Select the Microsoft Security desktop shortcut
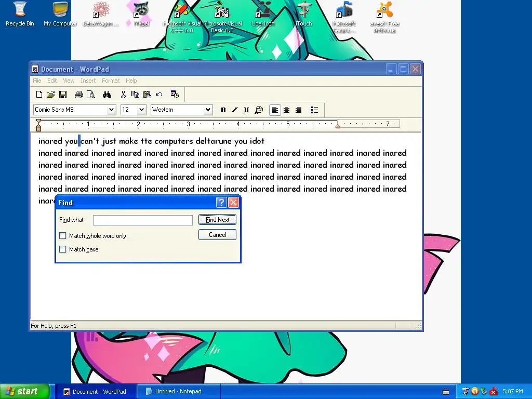Screen dimensions: 532x399 click(x=344, y=17)
